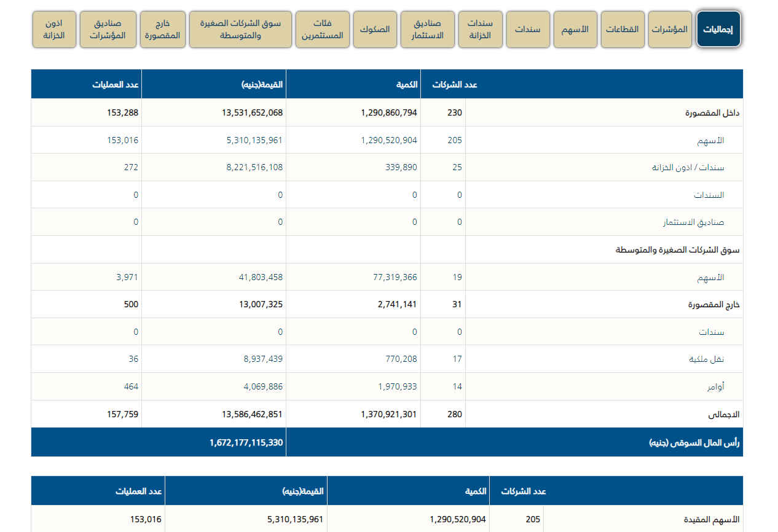Screen dimensions: 778x532
Task: Click the الأسهم المقيدة row label
Action: tap(713, 520)
